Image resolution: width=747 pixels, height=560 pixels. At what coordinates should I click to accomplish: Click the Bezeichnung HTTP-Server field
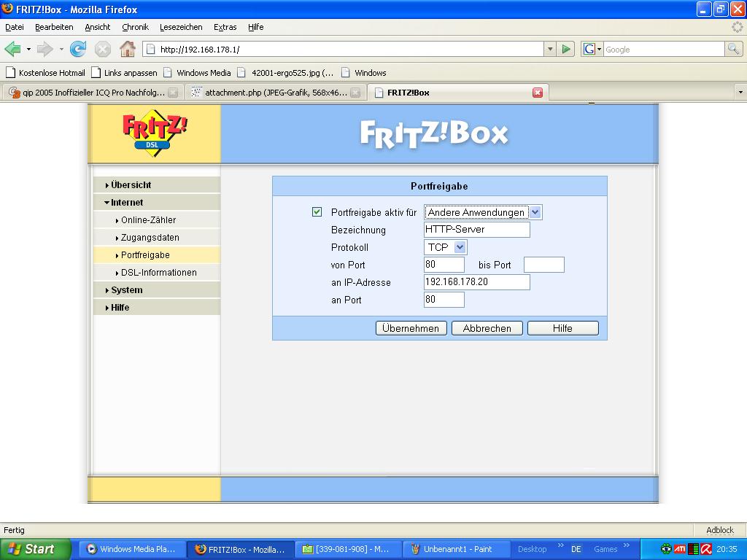tap(477, 230)
